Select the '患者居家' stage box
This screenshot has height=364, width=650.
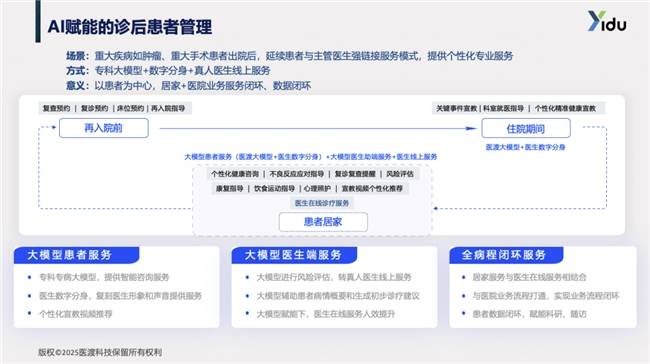[323, 222]
